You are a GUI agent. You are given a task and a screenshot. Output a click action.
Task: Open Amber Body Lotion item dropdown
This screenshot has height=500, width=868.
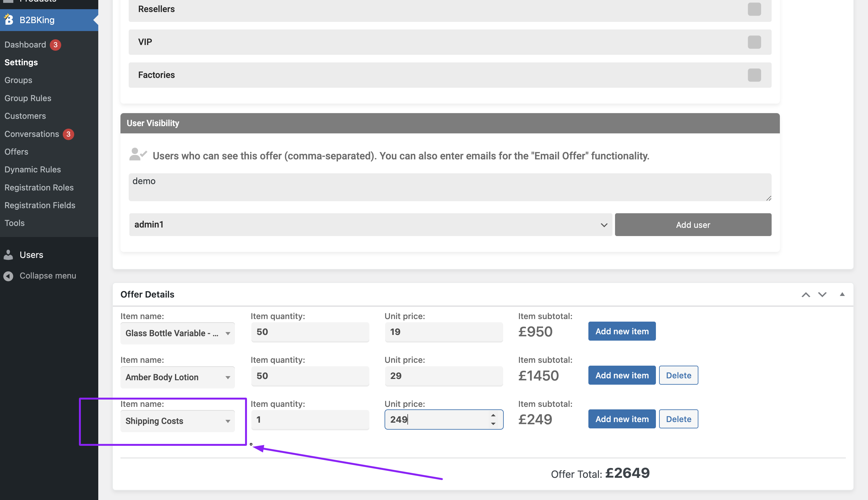click(178, 377)
